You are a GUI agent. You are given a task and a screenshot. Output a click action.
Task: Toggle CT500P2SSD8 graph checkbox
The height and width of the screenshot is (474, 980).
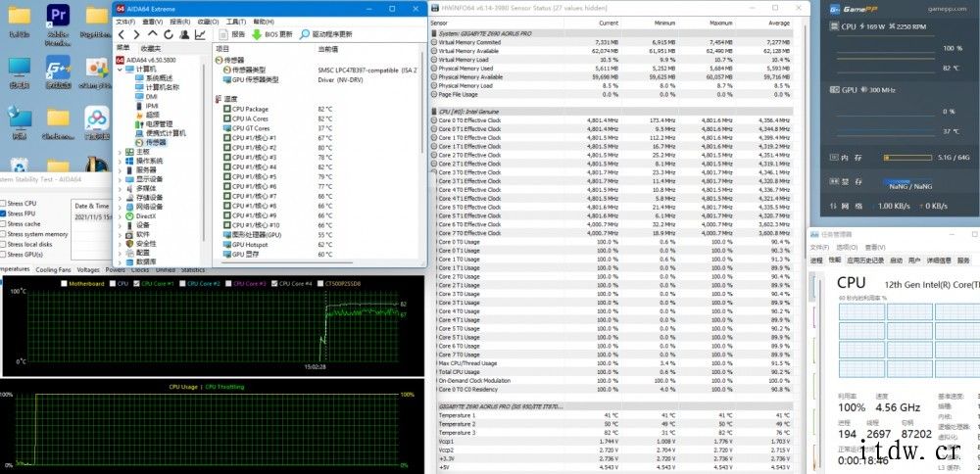point(320,284)
